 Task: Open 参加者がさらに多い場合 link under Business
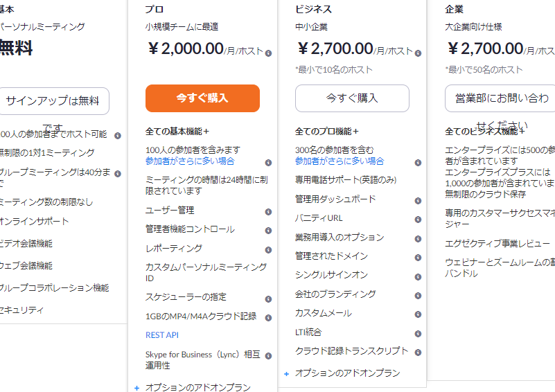click(x=340, y=161)
